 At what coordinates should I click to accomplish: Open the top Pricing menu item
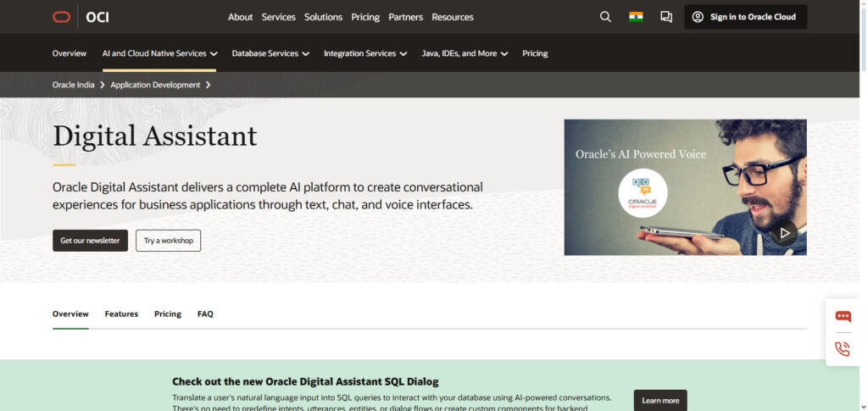pyautogui.click(x=365, y=17)
